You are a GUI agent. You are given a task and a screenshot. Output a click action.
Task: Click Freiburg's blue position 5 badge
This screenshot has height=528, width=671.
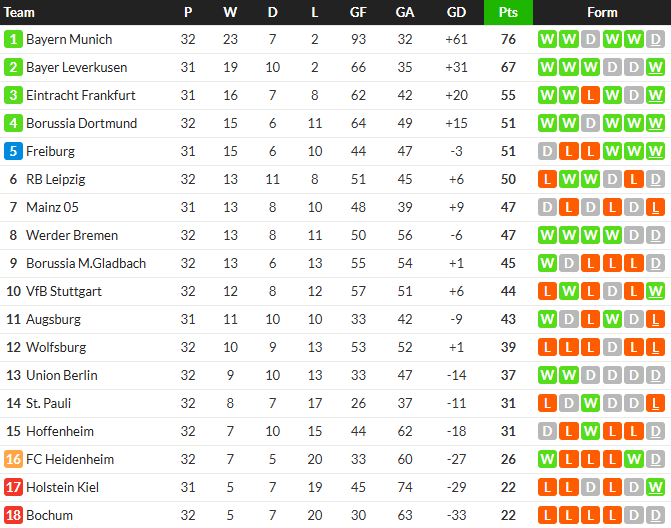[13, 151]
